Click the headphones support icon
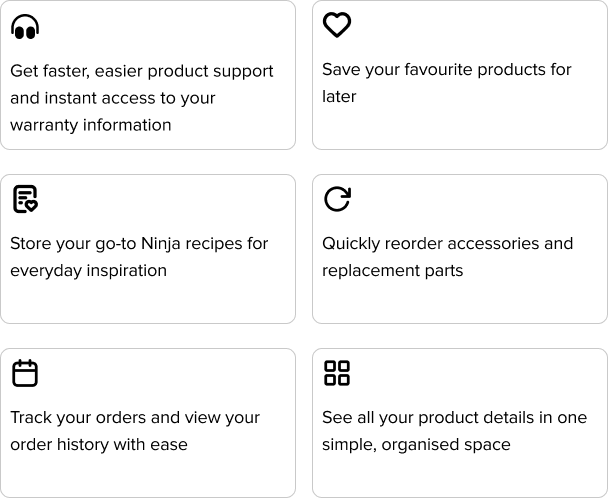Viewport: 608px width, 498px height. click(25, 27)
